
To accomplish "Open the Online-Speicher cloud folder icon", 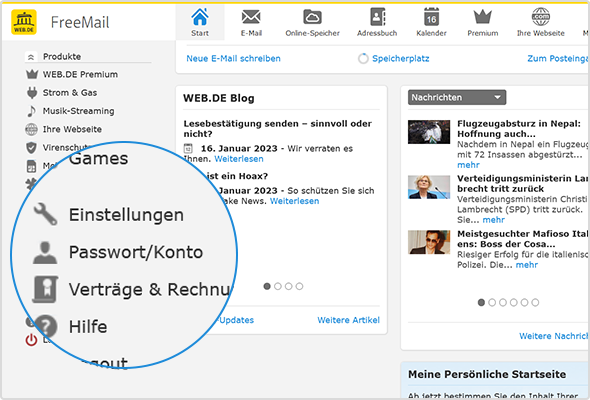I will (x=312, y=17).
